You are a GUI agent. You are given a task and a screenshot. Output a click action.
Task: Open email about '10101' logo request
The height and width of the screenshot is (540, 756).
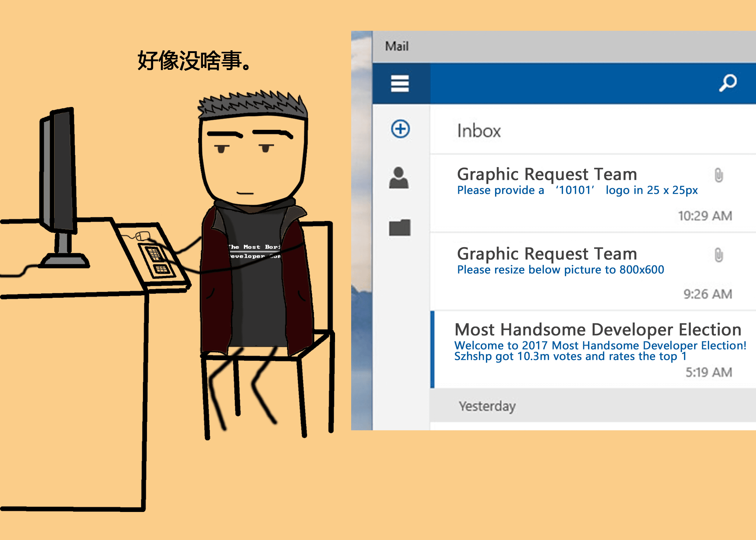593,193
